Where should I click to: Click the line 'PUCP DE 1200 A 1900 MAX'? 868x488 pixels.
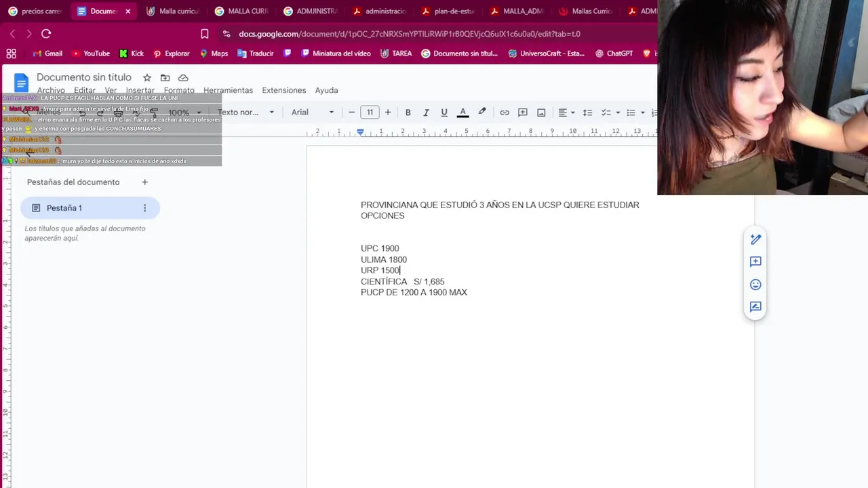tap(414, 292)
